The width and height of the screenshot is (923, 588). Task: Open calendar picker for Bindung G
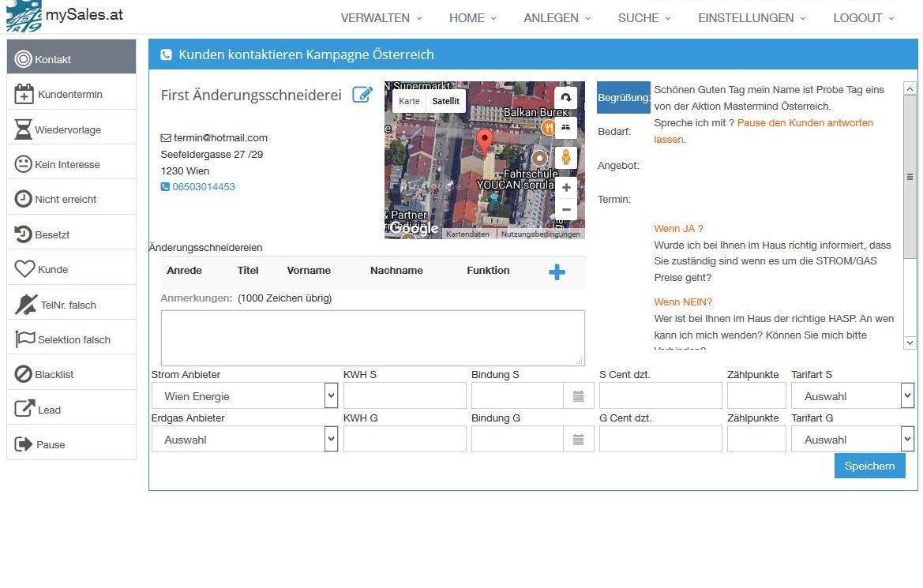tap(578, 440)
